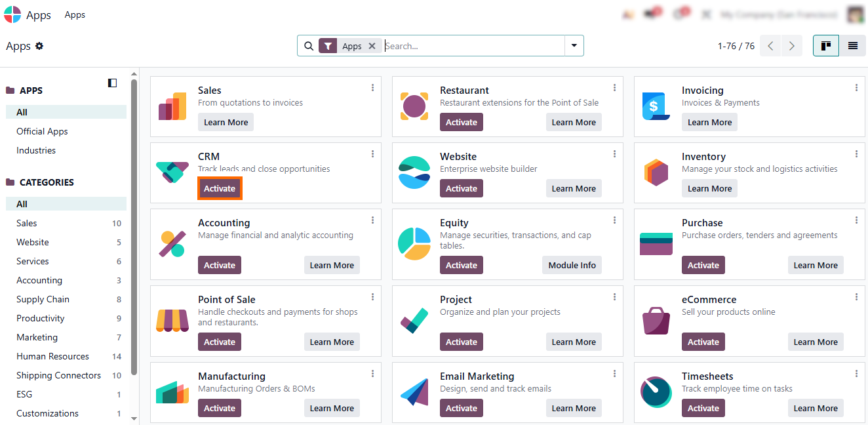The width and height of the screenshot is (868, 425).
Task: Open the Inventory card kebab menu
Action: 856,154
